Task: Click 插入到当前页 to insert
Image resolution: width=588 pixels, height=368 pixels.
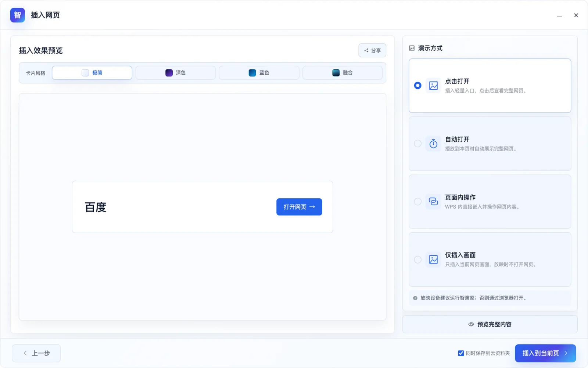Action: click(x=545, y=353)
